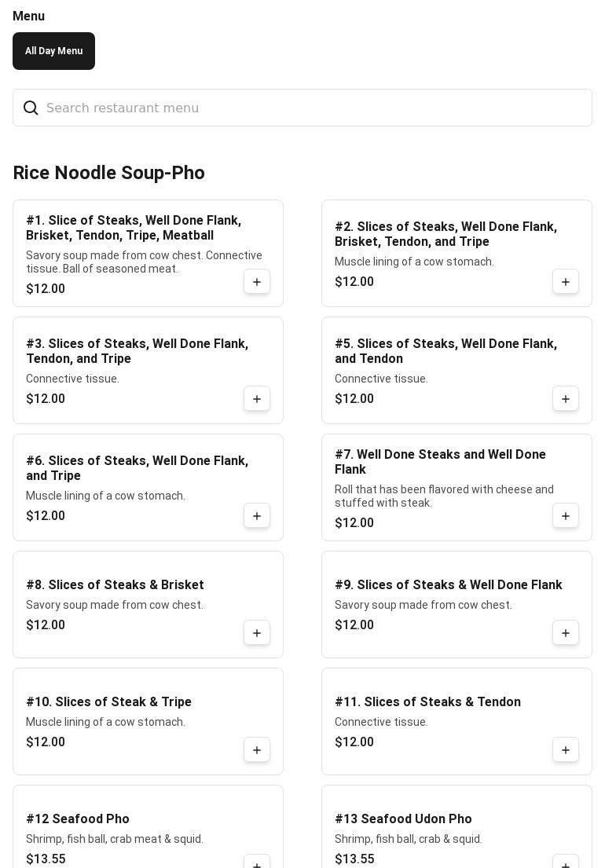Add #2 pho with Brisket, Tendon, Tripe
605x868 pixels.
[566, 282]
